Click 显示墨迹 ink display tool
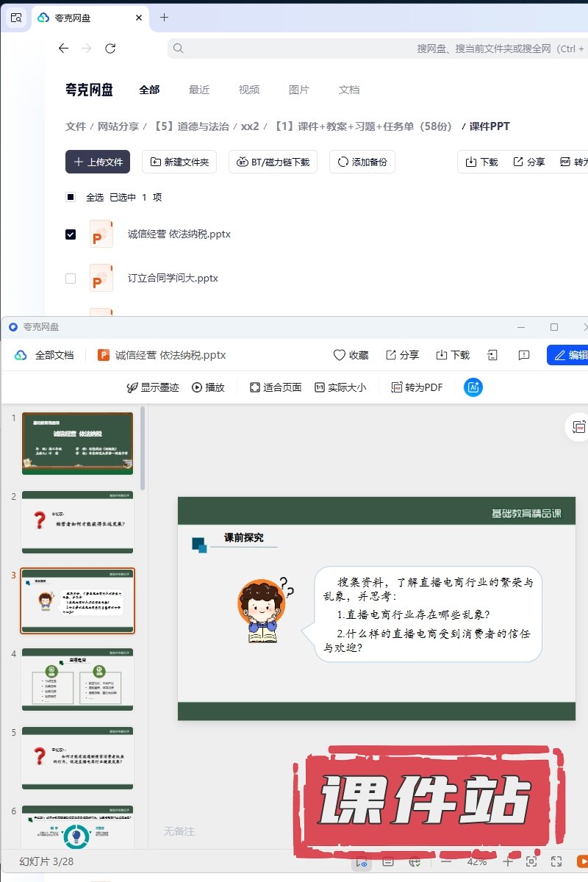 pyautogui.click(x=152, y=387)
